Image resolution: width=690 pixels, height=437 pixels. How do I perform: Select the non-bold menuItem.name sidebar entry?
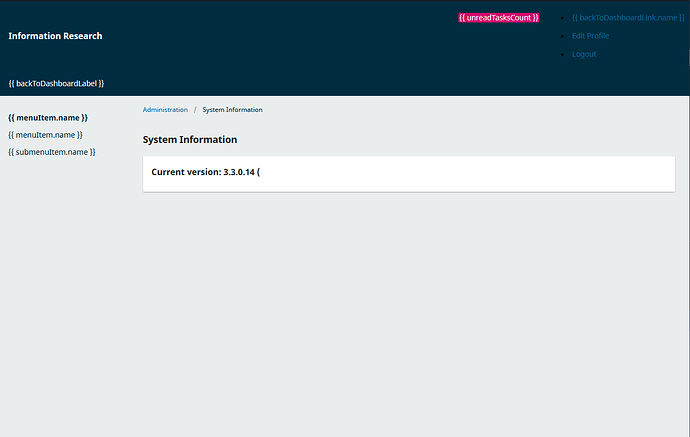click(x=45, y=135)
